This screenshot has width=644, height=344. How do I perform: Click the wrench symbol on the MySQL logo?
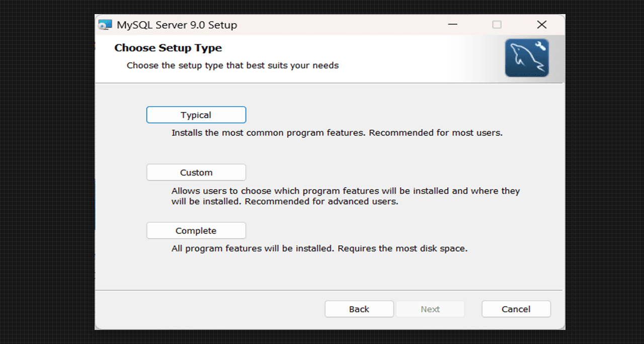(x=540, y=47)
